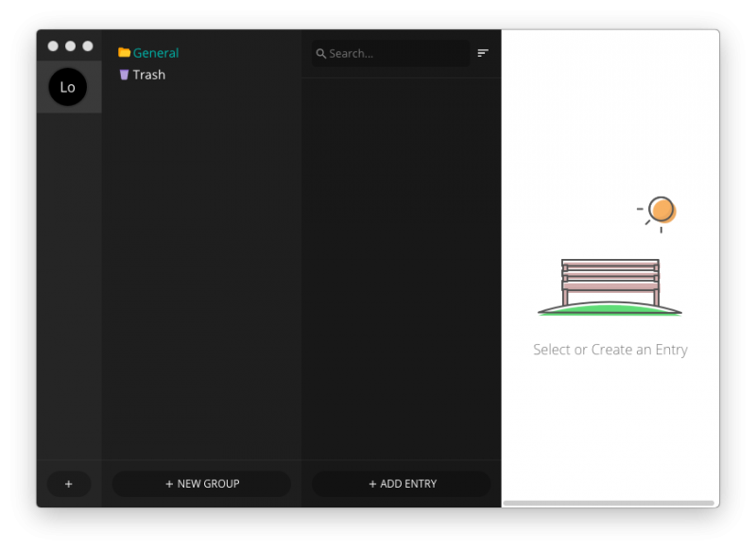Screen dimensions: 756x550
Task: Click the NEW GROUP button
Action: [201, 484]
